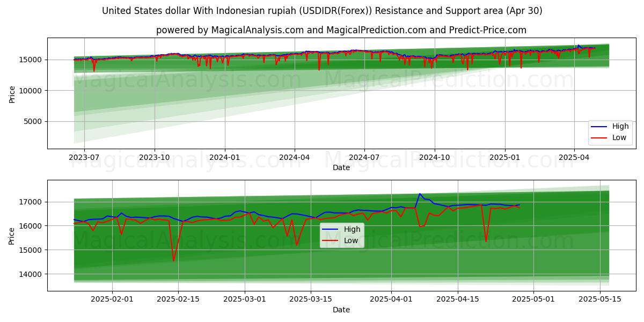Viewport: 644px width, 322px height.
Task: Click the 5000 price tick on top chart
Action: coord(34,122)
